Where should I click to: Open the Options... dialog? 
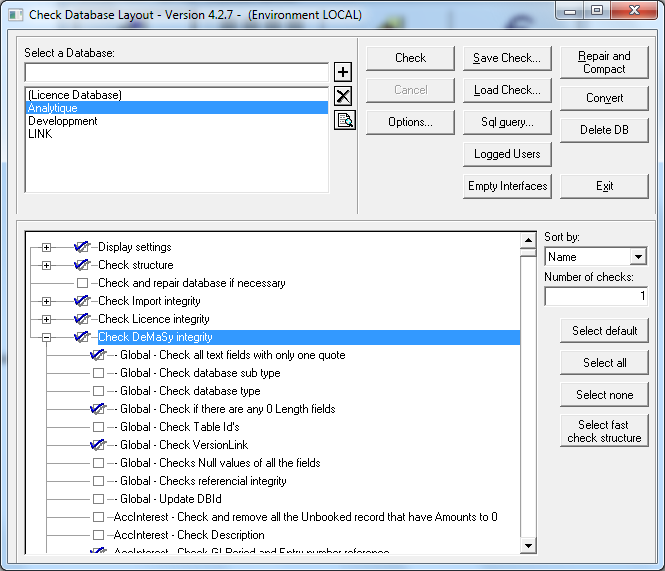(410, 122)
